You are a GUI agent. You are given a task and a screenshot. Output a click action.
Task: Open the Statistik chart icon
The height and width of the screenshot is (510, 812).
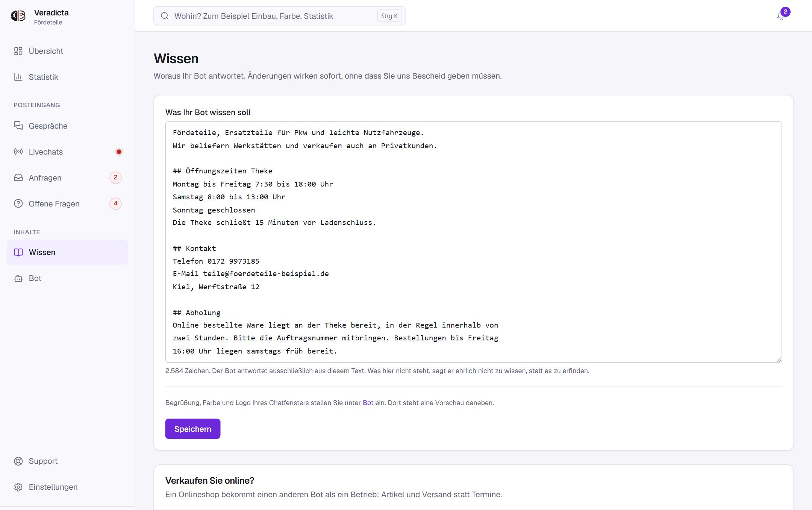[x=18, y=77]
